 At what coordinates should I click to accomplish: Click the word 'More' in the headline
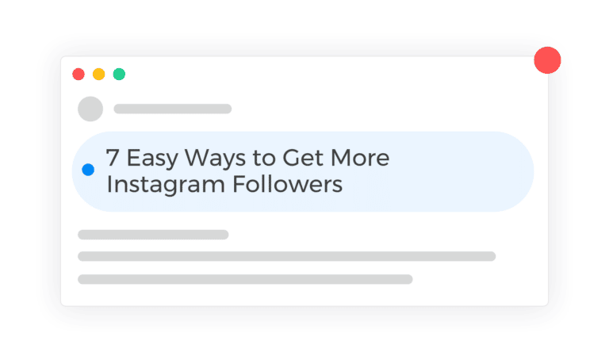[x=361, y=158]
